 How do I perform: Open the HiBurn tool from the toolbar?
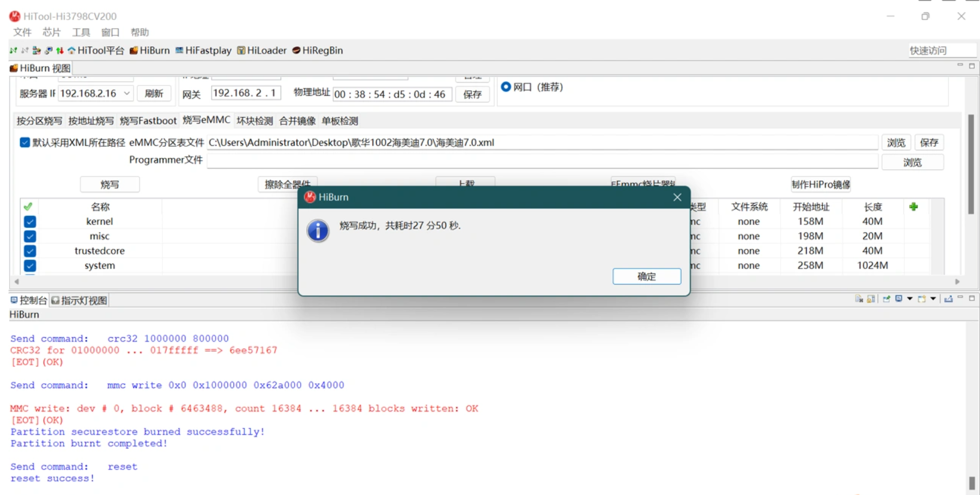[x=150, y=51]
